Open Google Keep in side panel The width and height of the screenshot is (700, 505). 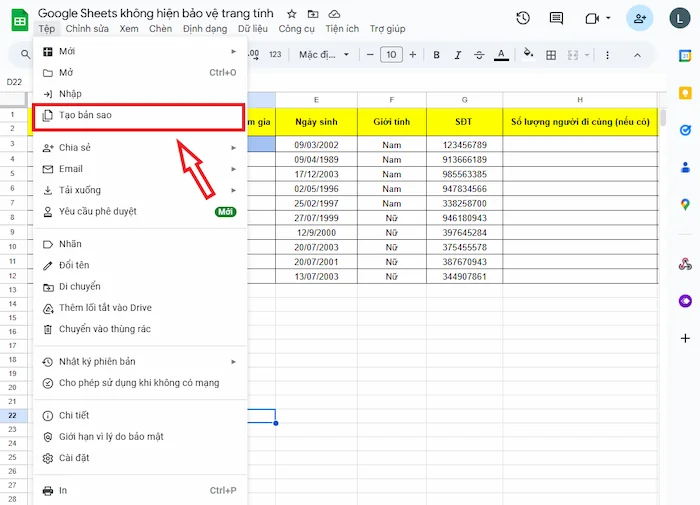tap(685, 93)
